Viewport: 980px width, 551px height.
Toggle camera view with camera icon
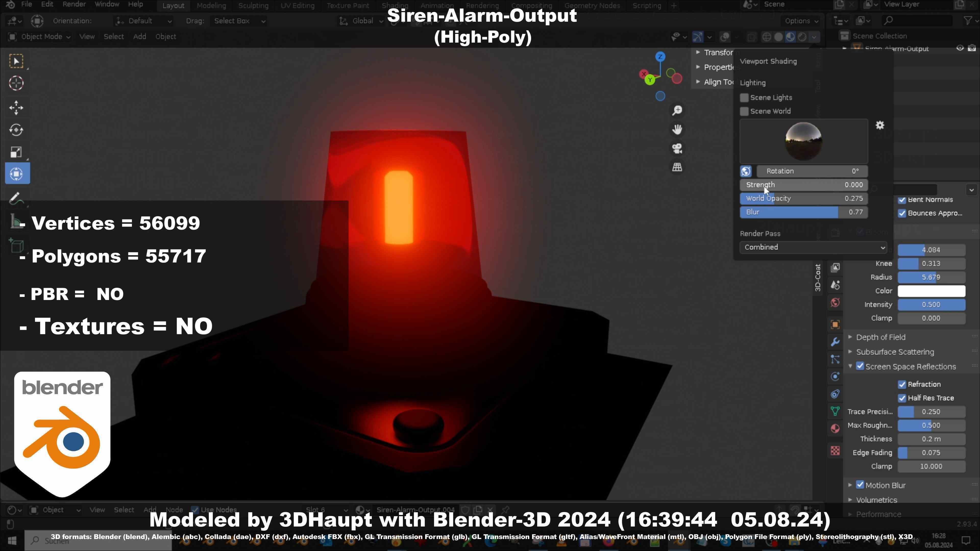pyautogui.click(x=677, y=148)
